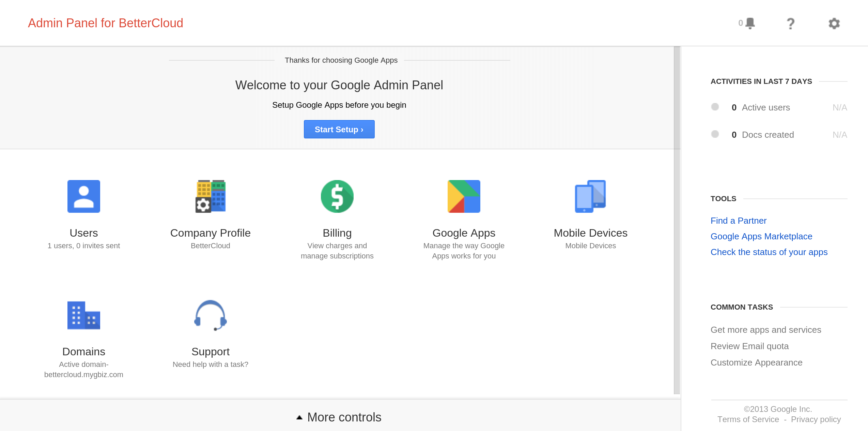Select Review Email quota task
This screenshot has height=431, width=868.
pos(749,346)
